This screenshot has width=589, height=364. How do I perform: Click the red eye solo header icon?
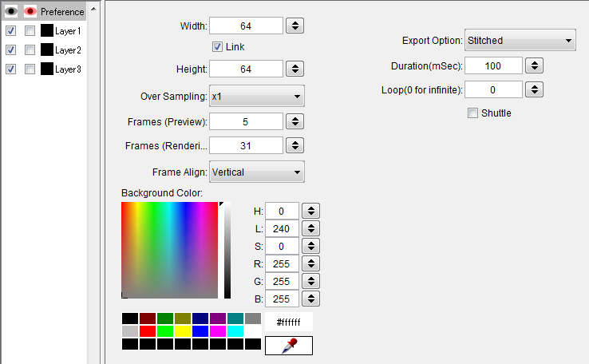coord(30,12)
